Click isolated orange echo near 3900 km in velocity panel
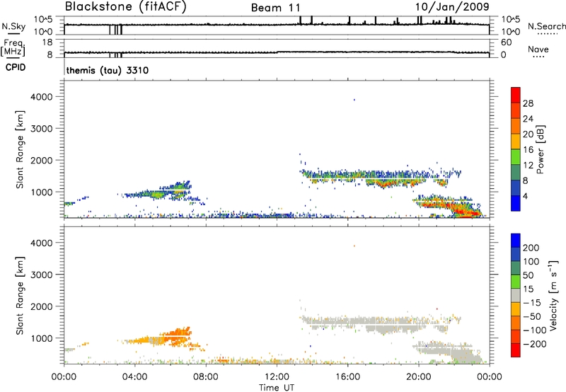566x392 pixels. coord(354,246)
